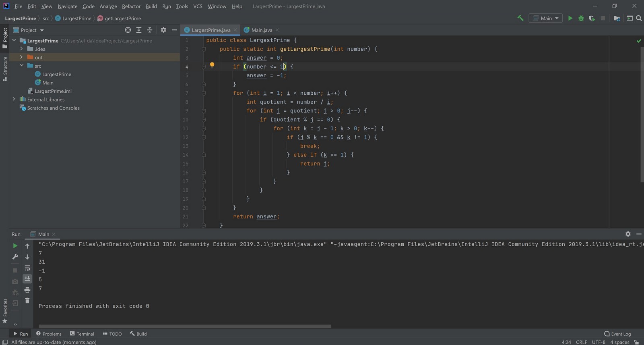
Task: Click the console horizontal scrollbar
Action: coord(185,326)
